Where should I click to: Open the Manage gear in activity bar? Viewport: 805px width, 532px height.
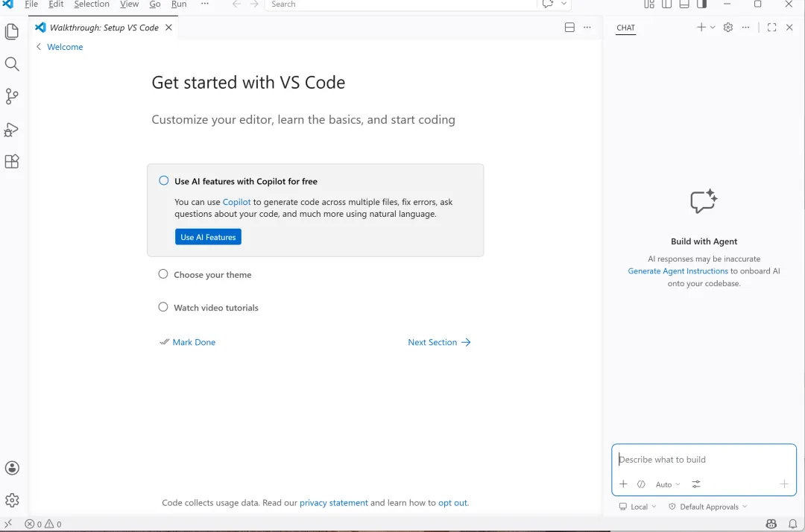coord(12,500)
